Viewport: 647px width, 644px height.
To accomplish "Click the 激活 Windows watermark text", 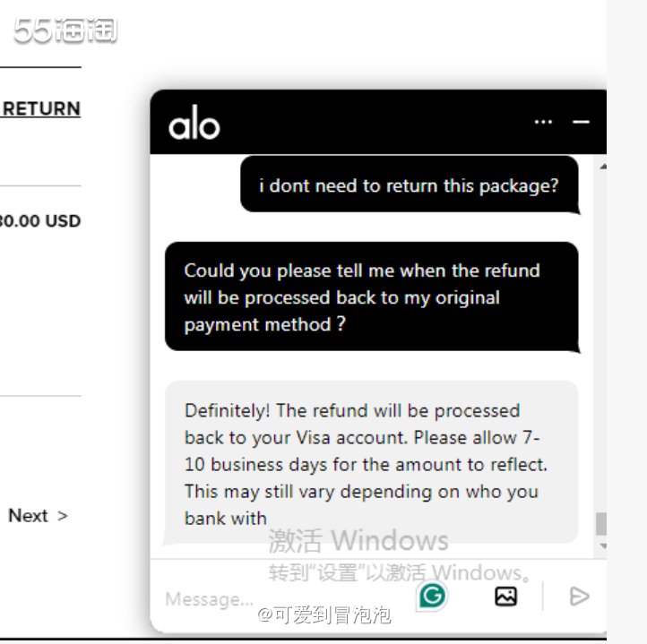I will point(358,540).
